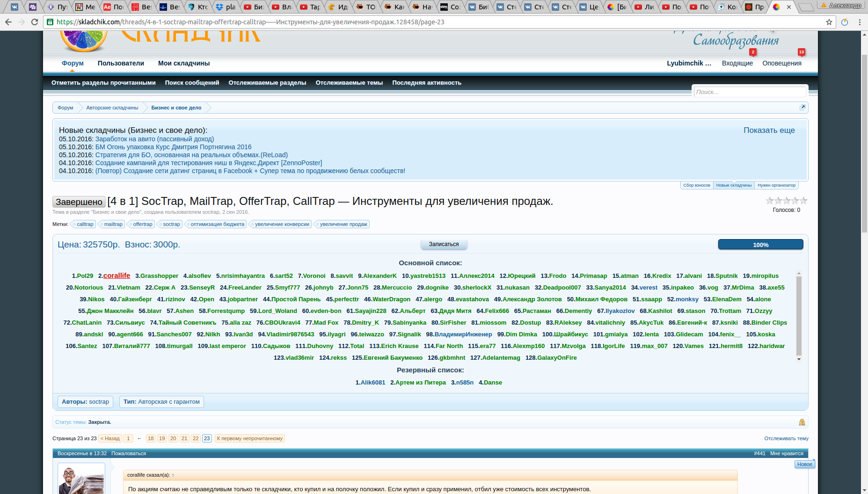
Task: Click the Skladchik orange logo
Action: [x=84, y=41]
